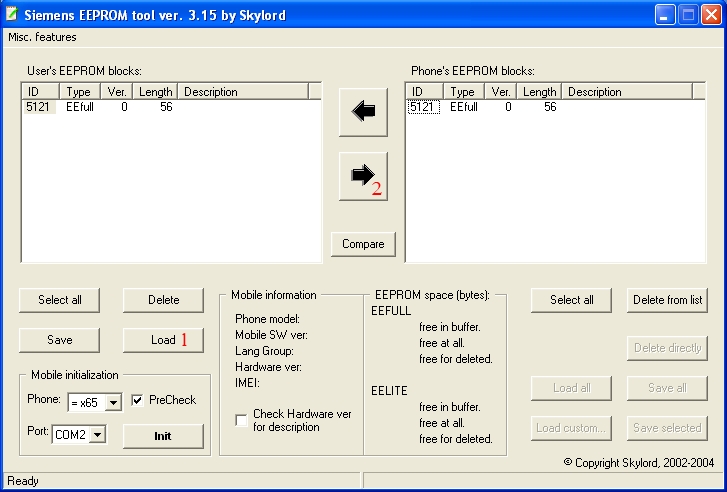Click Description column header in Phone's list
Viewport: 727px width, 492px height.
(x=627, y=92)
